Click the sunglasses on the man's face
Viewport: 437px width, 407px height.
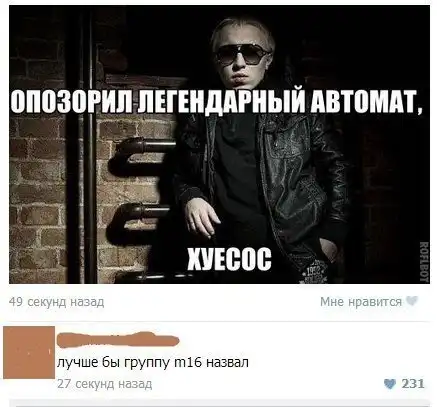point(243,55)
